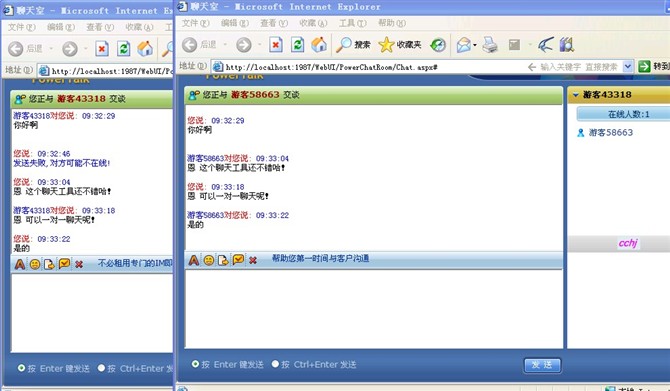Click the Search magnifier in IE toolbar

[353, 44]
